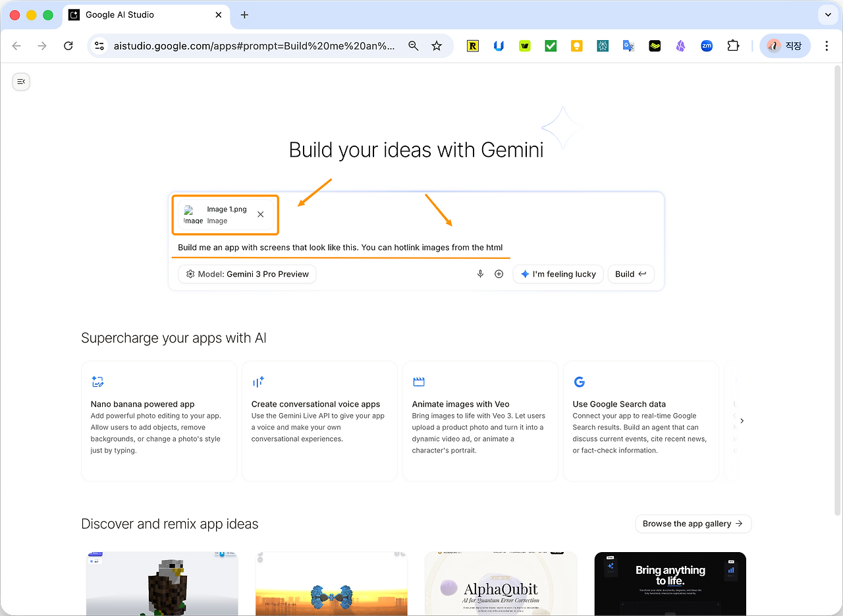This screenshot has width=843, height=616.
Task: Click the zoom magnifier icon in the address bar
Action: click(414, 45)
